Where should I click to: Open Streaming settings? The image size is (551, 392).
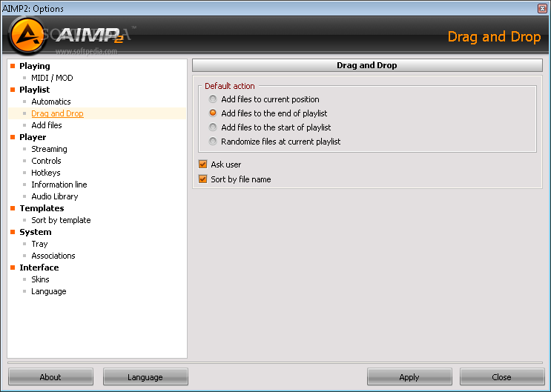coord(49,149)
